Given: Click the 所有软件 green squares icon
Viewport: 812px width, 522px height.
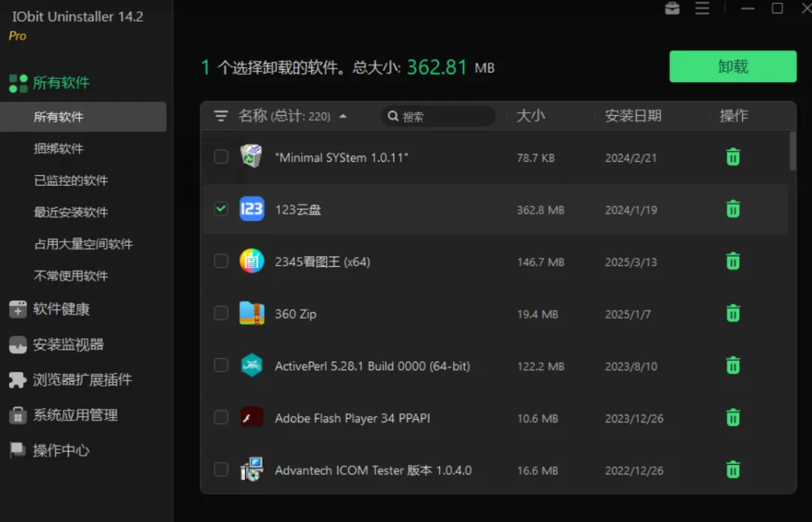Looking at the screenshot, I should [x=18, y=83].
